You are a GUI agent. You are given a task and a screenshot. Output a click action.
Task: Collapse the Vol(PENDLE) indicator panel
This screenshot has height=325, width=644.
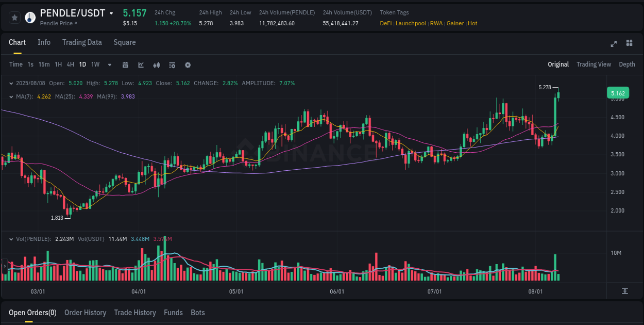(x=11, y=239)
